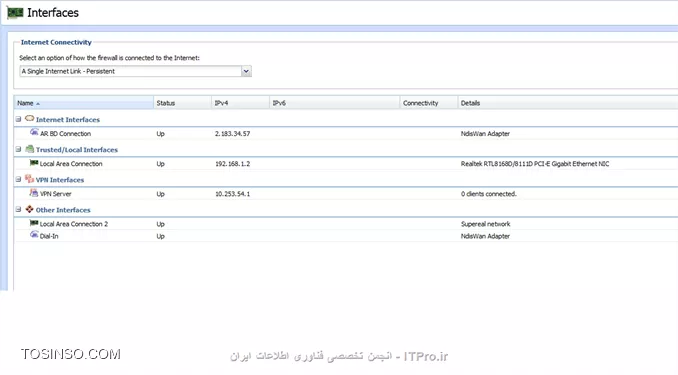Click the NdisWan Adapter text in Dial-In row

(485, 236)
